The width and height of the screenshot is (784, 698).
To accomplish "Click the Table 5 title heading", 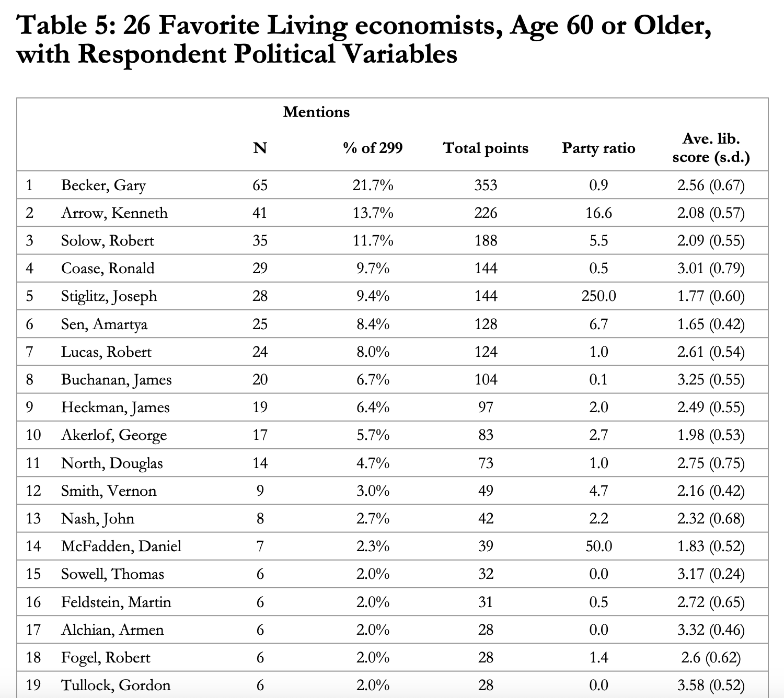I will pos(364,40).
